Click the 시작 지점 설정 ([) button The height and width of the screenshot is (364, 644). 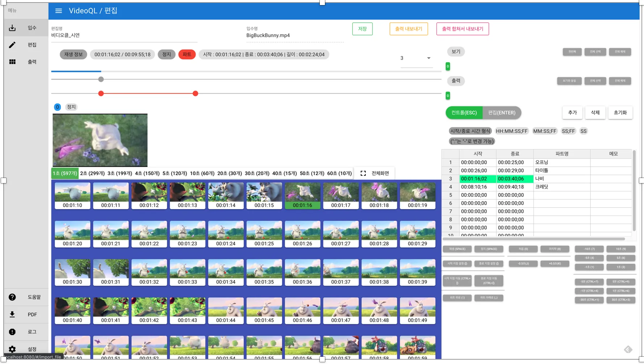[x=457, y=264]
